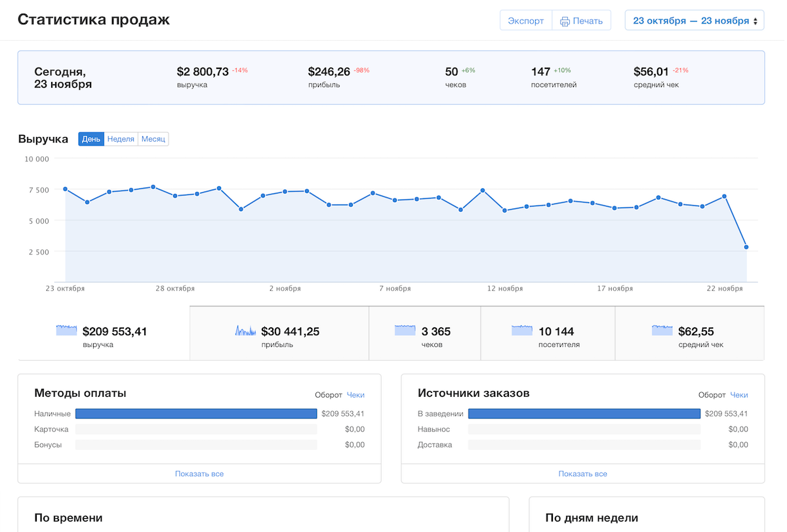The width and height of the screenshot is (787, 532).
Task: Click Чеки link in Методы оплаты
Action: 355,395
